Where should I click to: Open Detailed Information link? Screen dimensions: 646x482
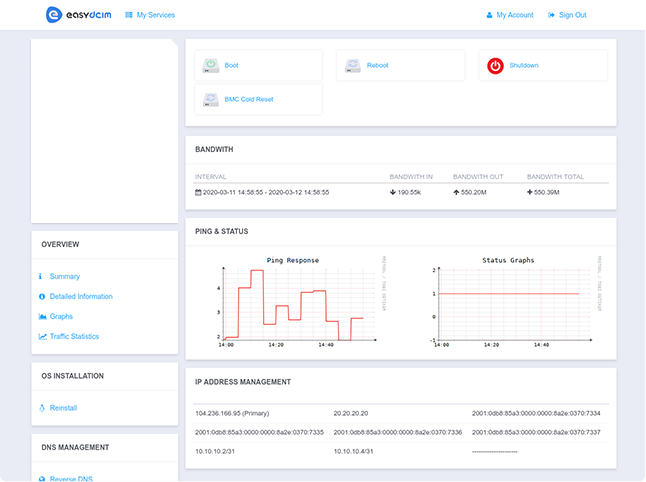pos(81,296)
